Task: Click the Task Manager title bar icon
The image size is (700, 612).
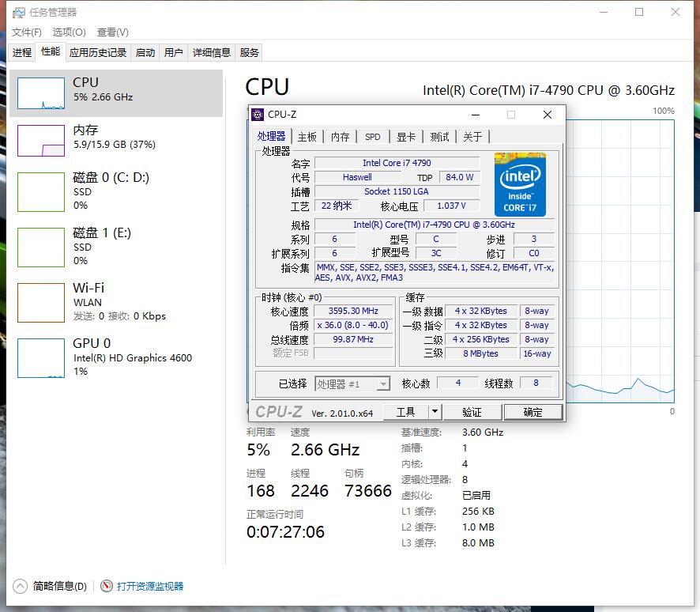Action: pos(19,12)
